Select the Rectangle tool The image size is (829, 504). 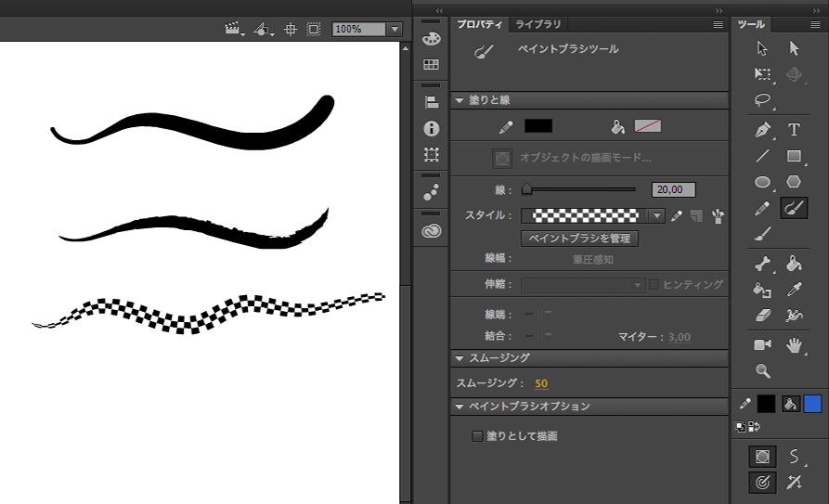[x=794, y=156]
